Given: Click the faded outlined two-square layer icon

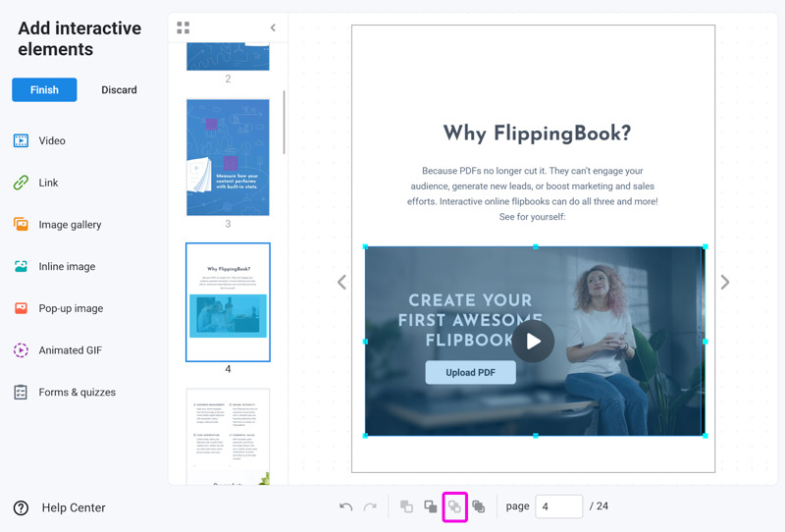Looking at the screenshot, I should 454,506.
